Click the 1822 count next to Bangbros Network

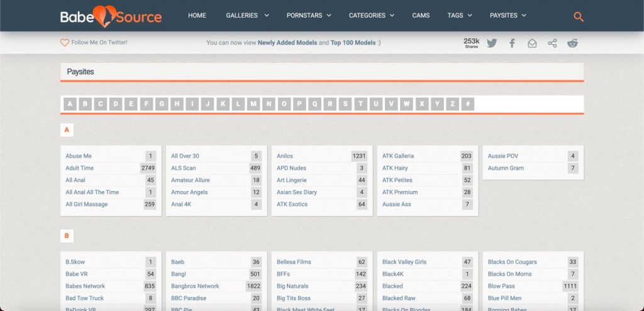pyautogui.click(x=253, y=286)
